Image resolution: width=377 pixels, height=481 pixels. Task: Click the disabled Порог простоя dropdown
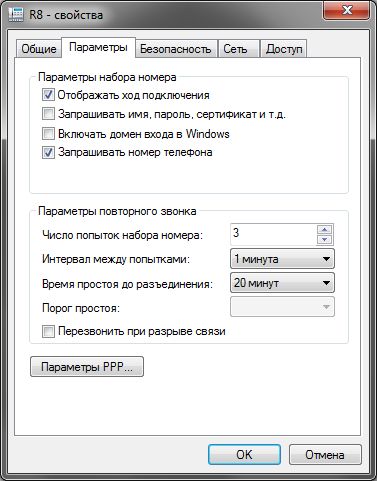click(282, 307)
